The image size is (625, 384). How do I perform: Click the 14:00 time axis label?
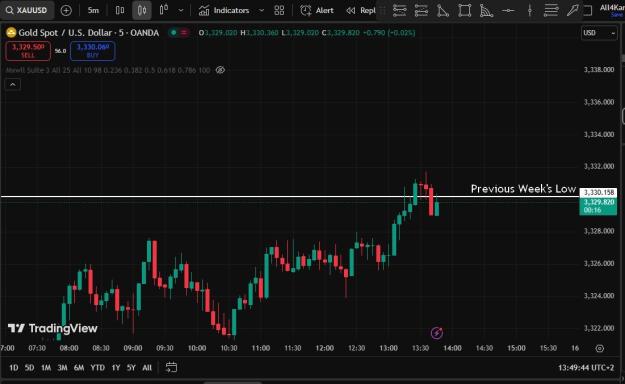point(452,348)
